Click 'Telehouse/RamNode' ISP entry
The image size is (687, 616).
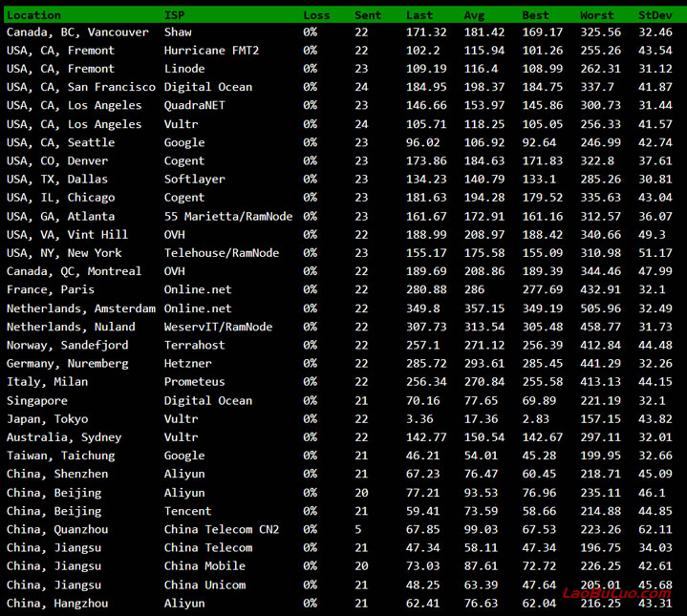tap(222, 253)
